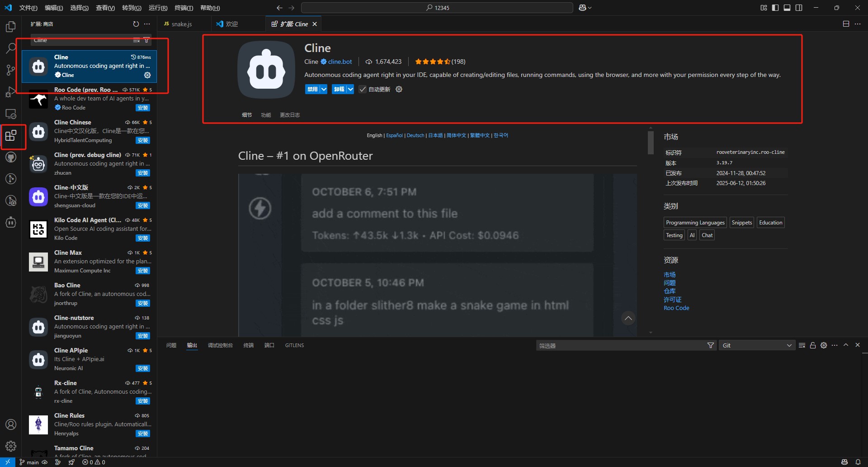Click the manage gear on Cline list item
The width and height of the screenshot is (868, 467).
pos(147,75)
